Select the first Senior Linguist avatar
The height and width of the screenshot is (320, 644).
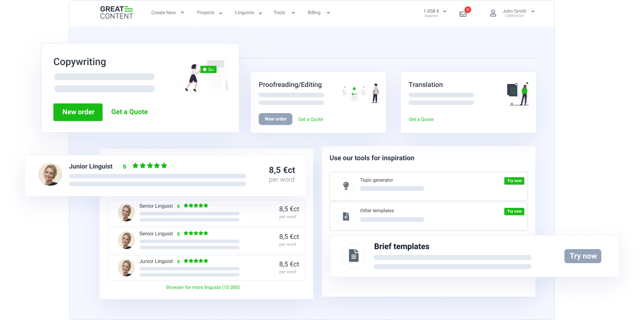[126, 212]
